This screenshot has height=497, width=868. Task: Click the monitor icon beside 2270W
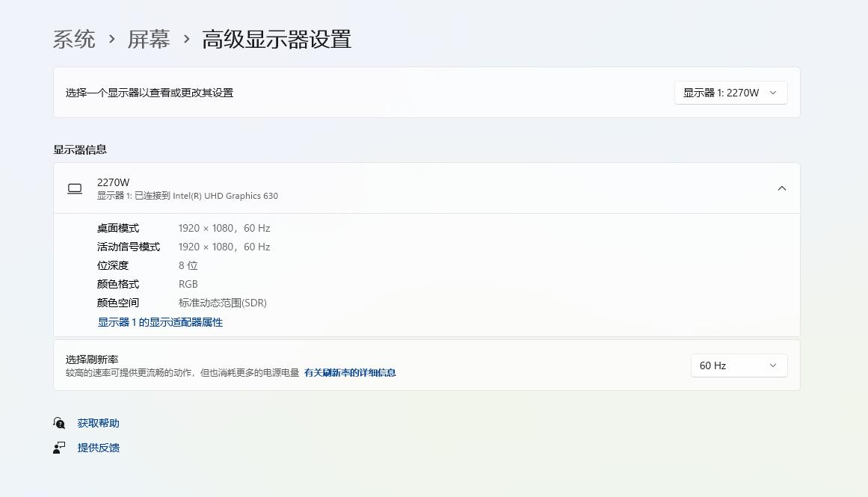pyautogui.click(x=75, y=188)
